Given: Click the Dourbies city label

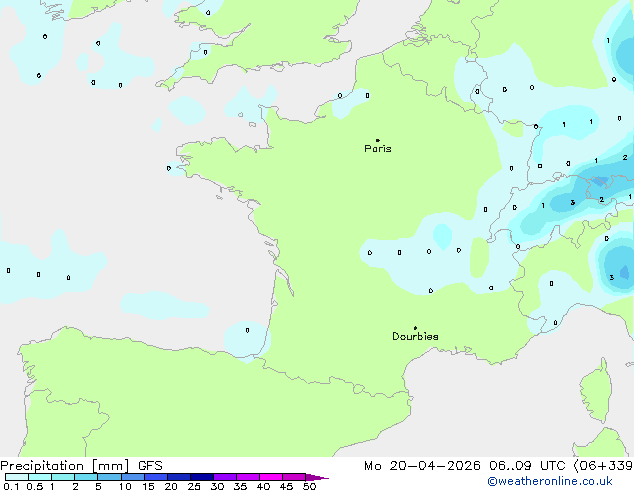Looking at the screenshot, I should [x=415, y=336].
